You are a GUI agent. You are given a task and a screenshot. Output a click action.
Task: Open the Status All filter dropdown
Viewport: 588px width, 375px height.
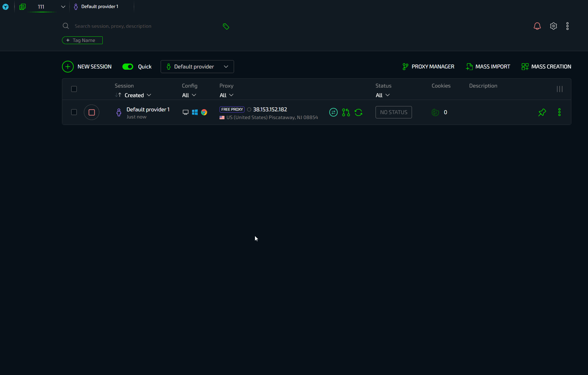pyautogui.click(x=383, y=95)
